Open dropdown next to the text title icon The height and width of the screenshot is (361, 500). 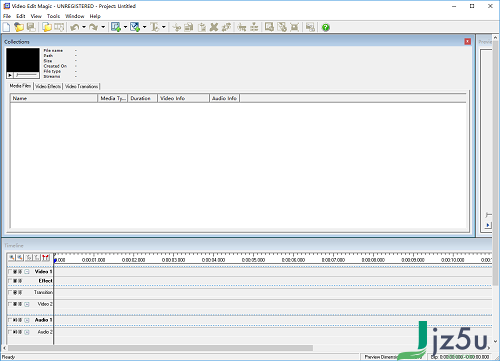point(163,27)
